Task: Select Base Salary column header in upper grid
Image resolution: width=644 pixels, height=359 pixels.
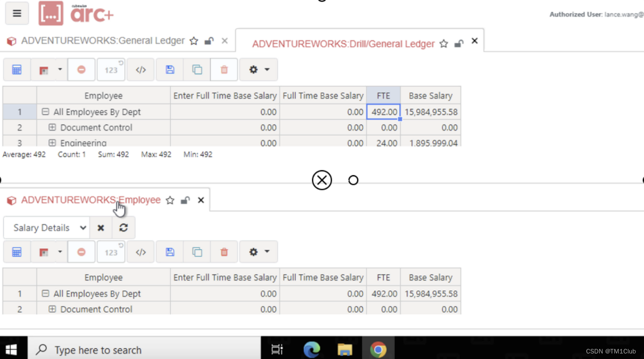Action: pyautogui.click(x=431, y=96)
